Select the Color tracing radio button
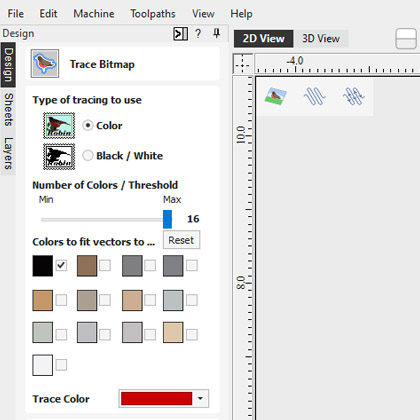The height and width of the screenshot is (420, 420). [88, 126]
